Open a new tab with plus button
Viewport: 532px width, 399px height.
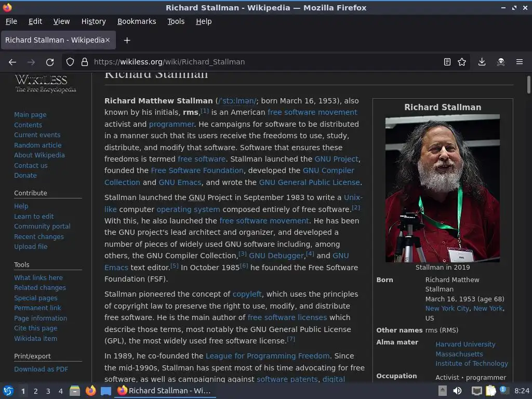127,41
